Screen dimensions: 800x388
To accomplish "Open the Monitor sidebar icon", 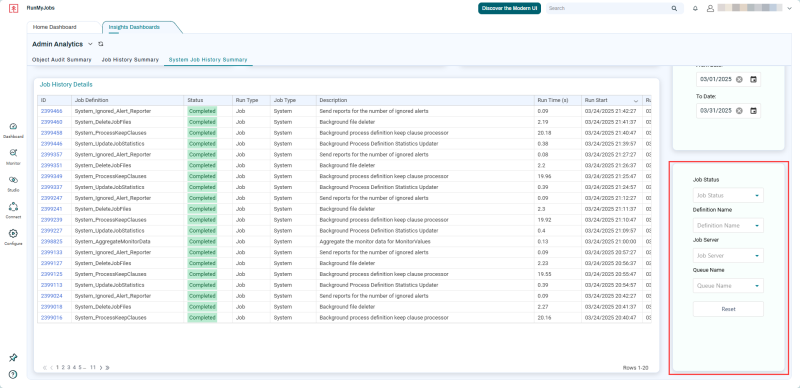I will tap(14, 153).
